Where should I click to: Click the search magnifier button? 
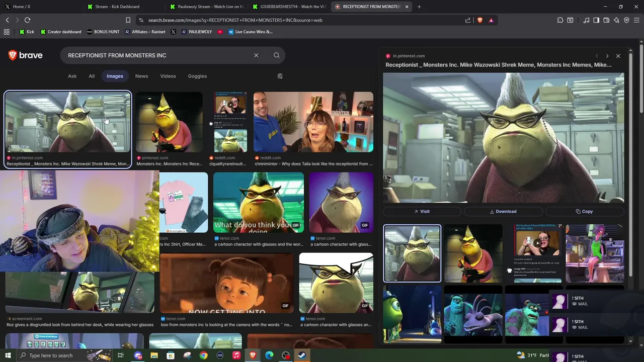coord(277,55)
